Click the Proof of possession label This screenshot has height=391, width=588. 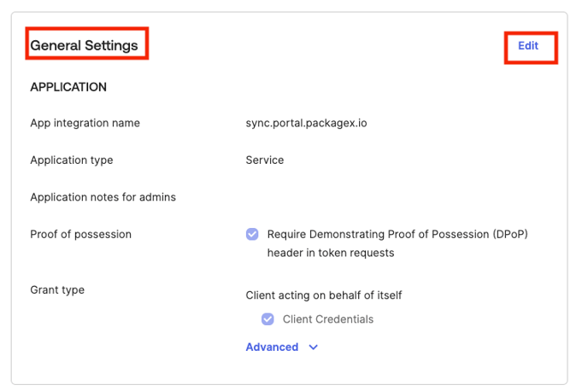coord(80,234)
